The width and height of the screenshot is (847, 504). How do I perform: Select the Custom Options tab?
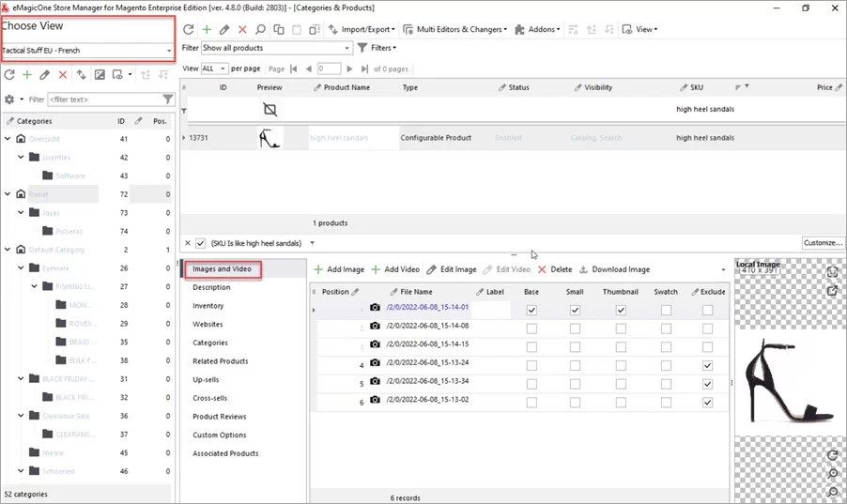220,435
